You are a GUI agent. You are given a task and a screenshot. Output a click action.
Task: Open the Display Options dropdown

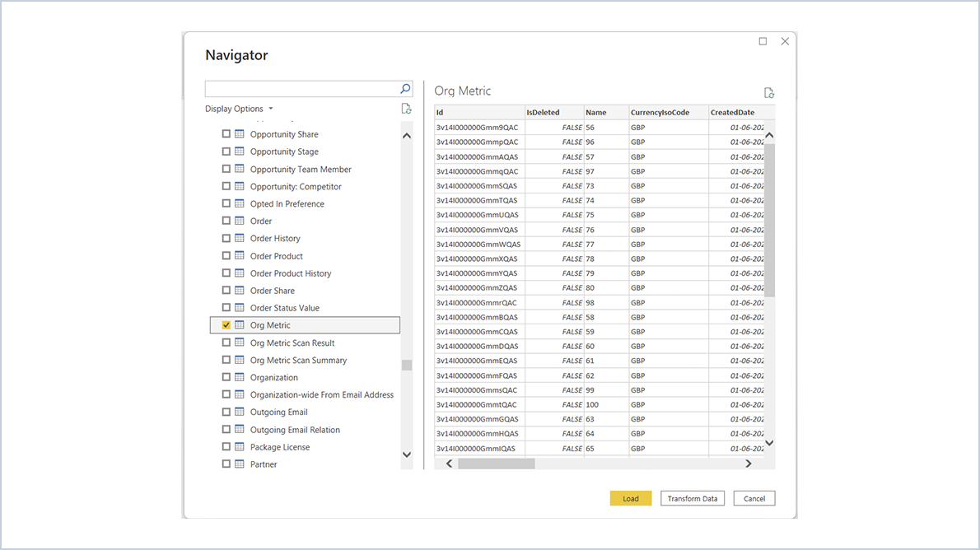click(x=239, y=108)
